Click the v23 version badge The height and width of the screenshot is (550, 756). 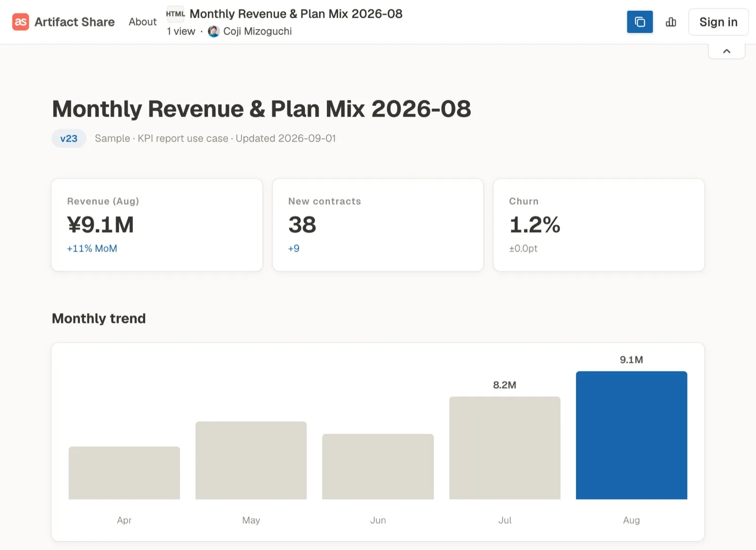click(x=69, y=139)
